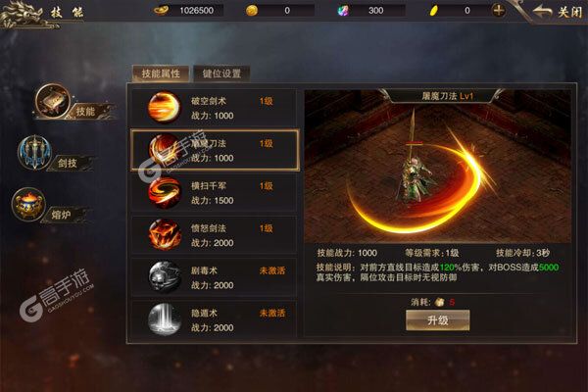588x392 pixels.
Task: Open the 熔炉 furnace sidebar icon
Action: click(x=28, y=204)
